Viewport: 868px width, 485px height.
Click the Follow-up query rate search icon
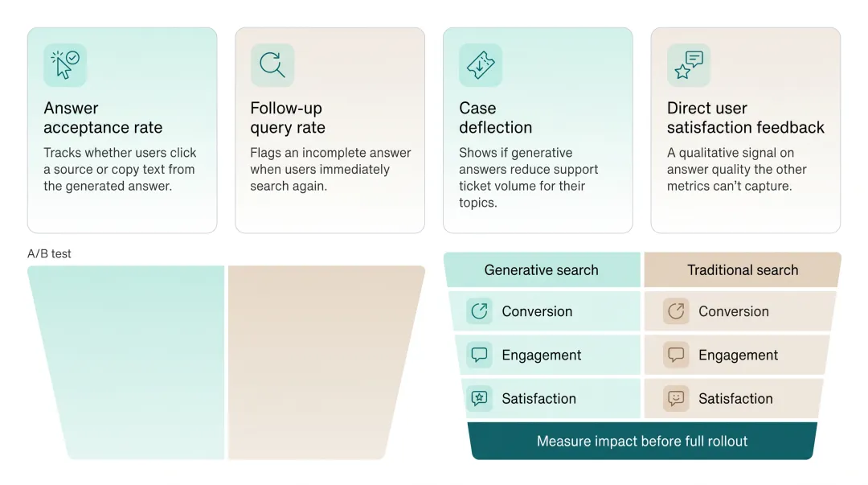[x=272, y=65]
